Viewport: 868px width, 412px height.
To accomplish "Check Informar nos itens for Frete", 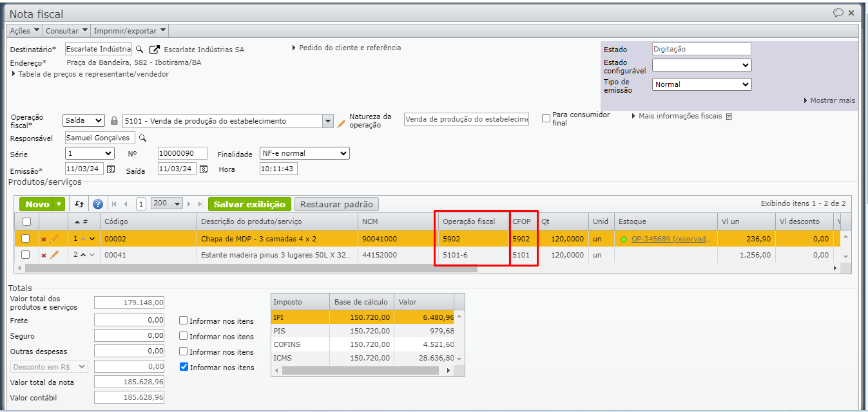I will point(184,321).
